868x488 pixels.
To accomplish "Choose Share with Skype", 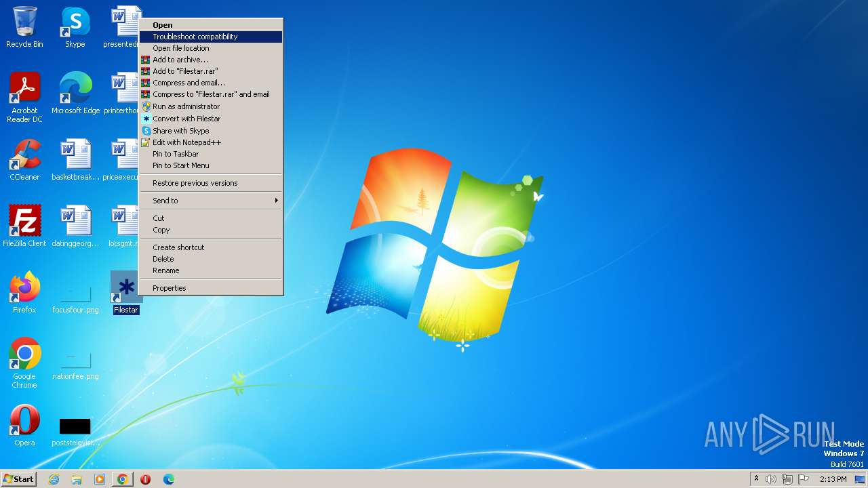I will pos(211,131).
